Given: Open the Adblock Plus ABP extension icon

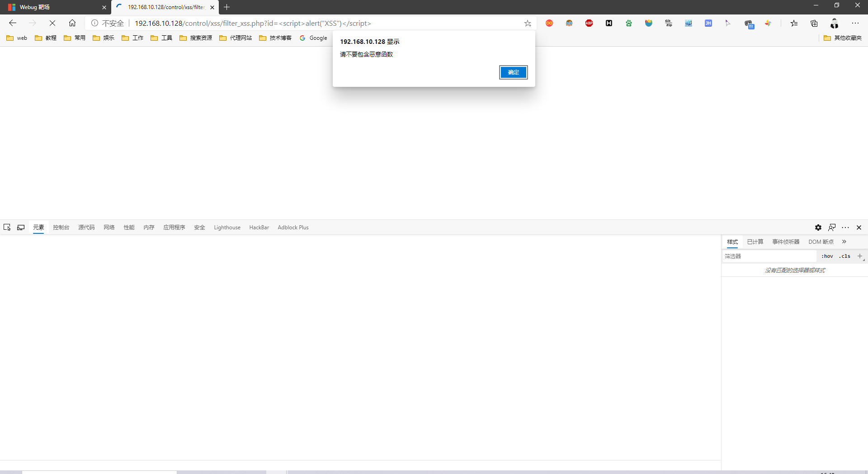Looking at the screenshot, I should 589,23.
